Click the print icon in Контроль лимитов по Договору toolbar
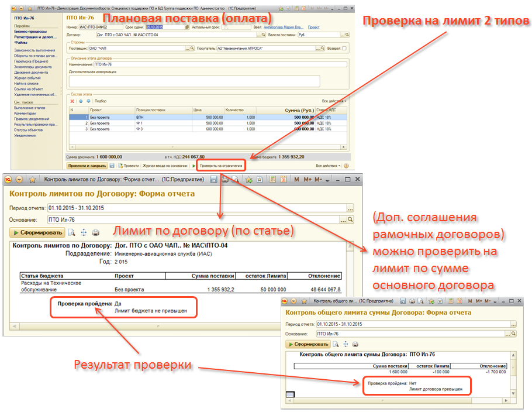Screen dimensions: 532x412 point(95,232)
